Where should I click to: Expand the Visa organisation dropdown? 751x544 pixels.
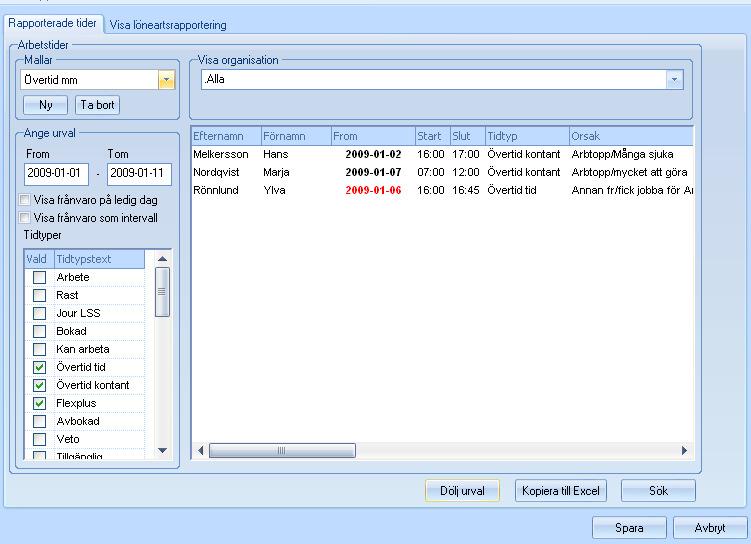tap(674, 79)
